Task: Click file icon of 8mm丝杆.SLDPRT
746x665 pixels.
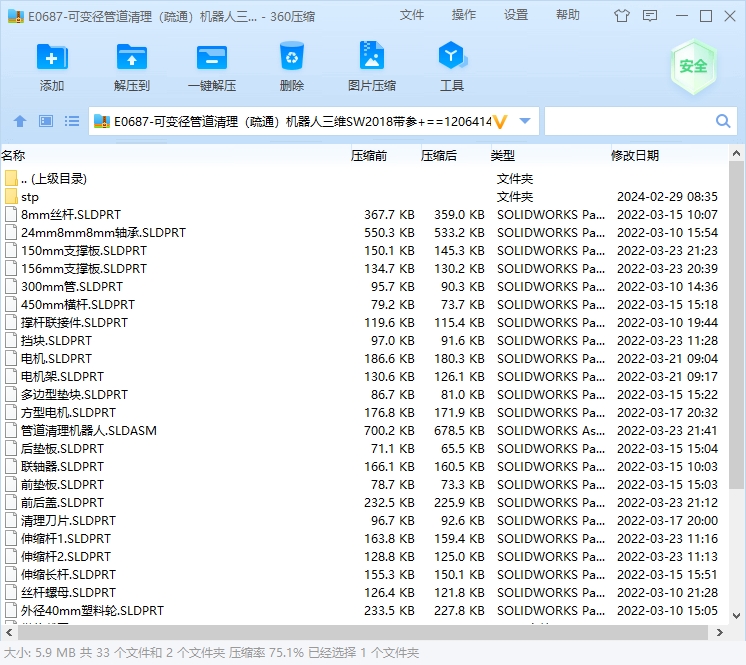Action: (x=10, y=215)
